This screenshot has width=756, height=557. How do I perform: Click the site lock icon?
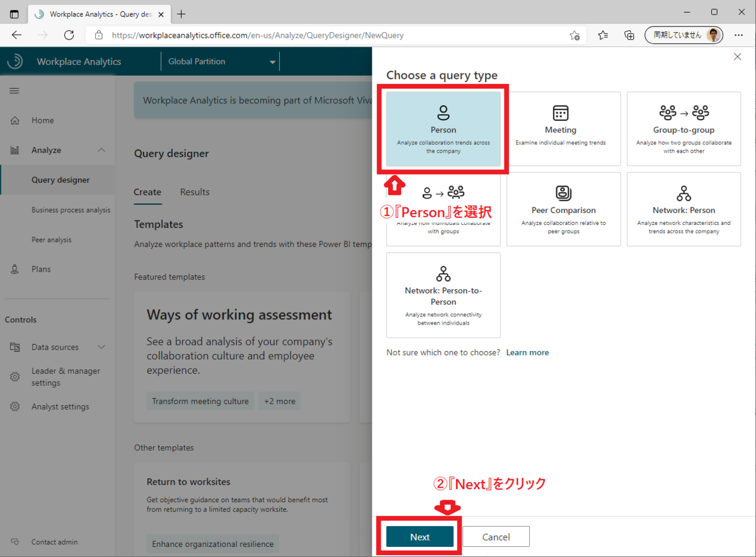click(98, 35)
